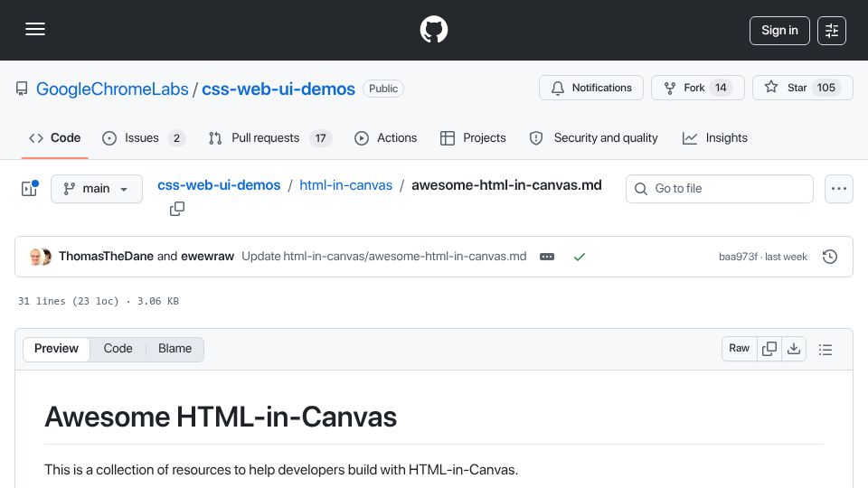868x488 pixels.
Task: Open commit baa973f link
Action: (x=738, y=257)
